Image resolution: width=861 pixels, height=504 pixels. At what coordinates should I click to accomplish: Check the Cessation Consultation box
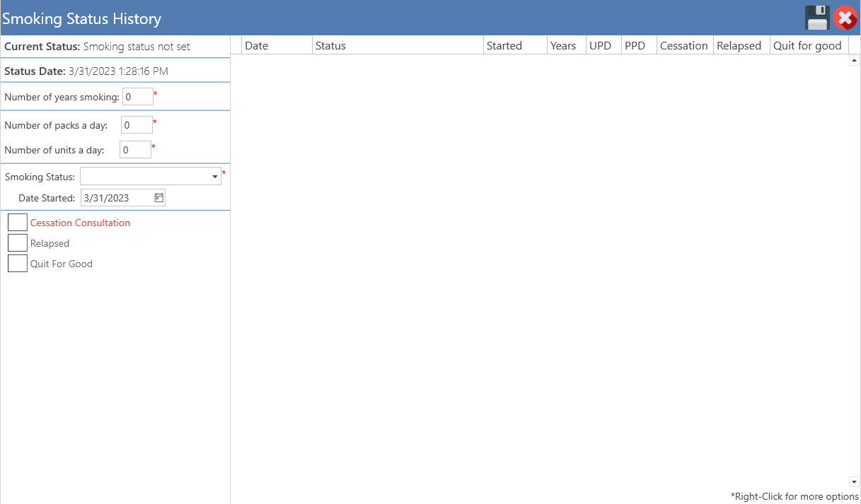pyautogui.click(x=18, y=223)
